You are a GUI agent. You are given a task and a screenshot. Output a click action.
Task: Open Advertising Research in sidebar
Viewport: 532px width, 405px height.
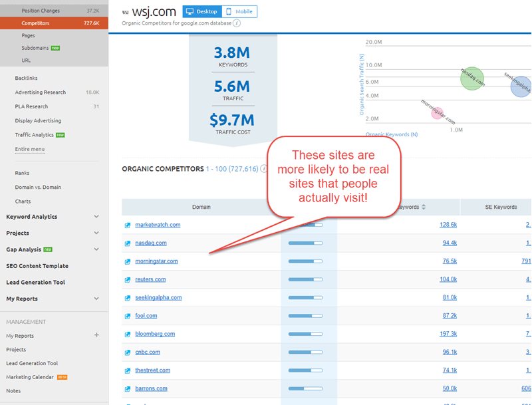[x=41, y=92]
